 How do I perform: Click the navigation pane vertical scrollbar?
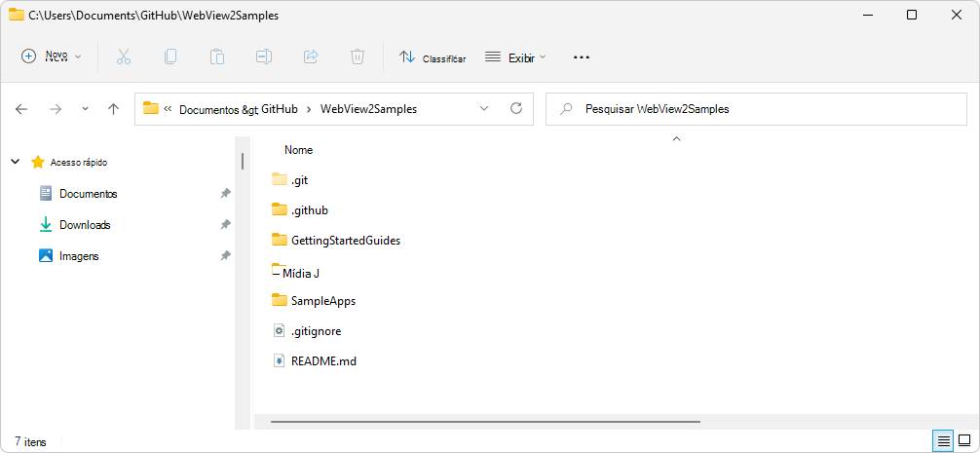click(243, 161)
